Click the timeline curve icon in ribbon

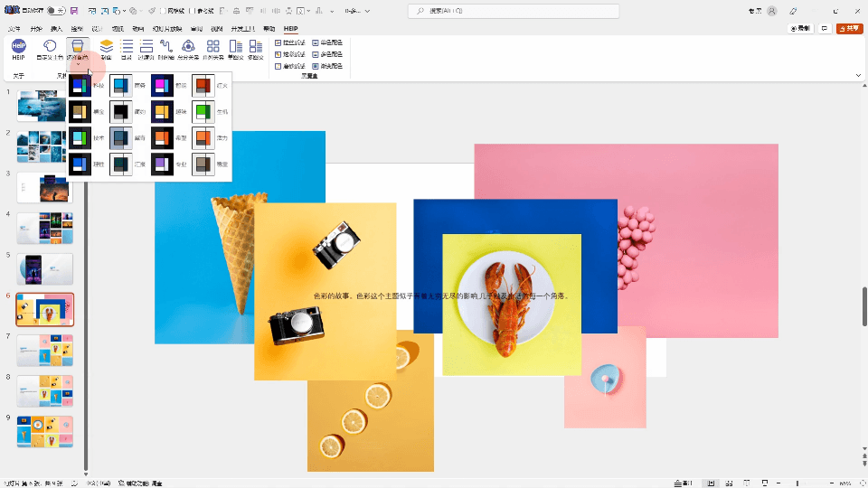[x=166, y=46]
